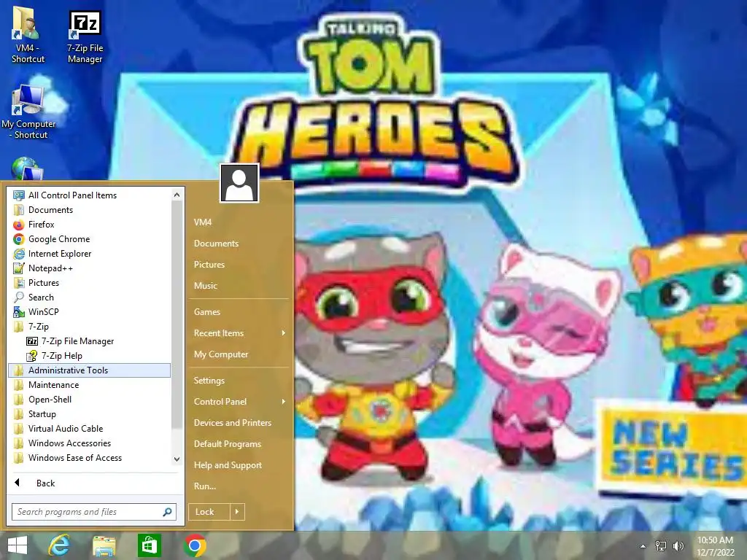Select VM4 - Shortcut desktop icon

click(27, 36)
